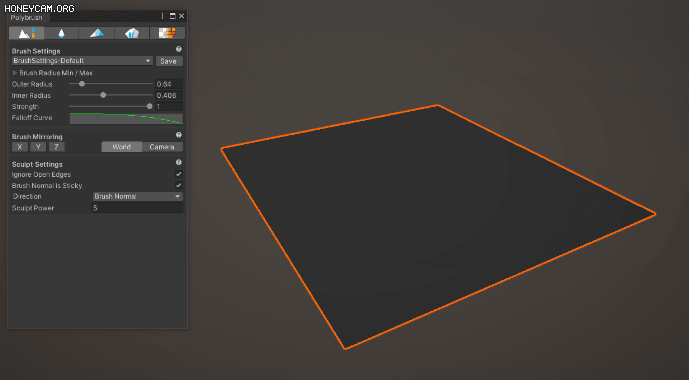Open Brush Mirroring help icon
Viewport: 689px width, 380px height.
[179, 135]
